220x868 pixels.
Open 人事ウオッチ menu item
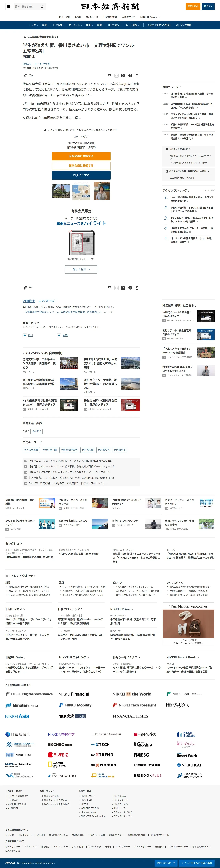[x=128, y=17]
